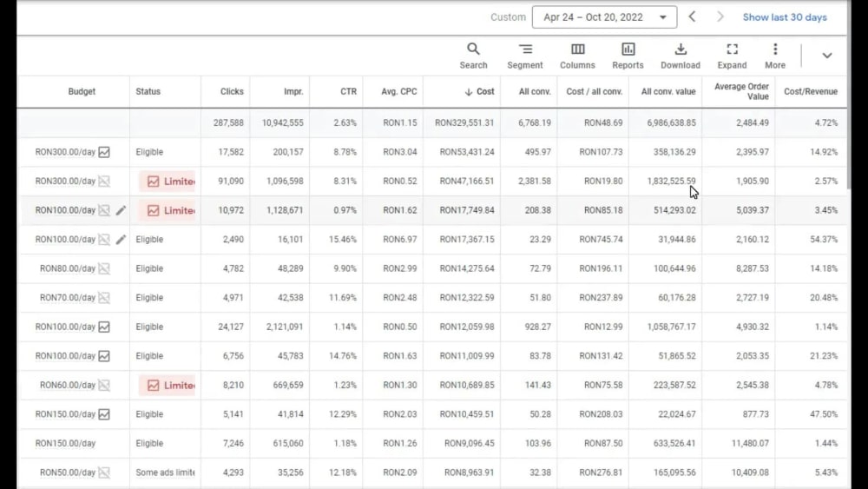868x489 pixels.
Task: Click budget chart icon next to RON60.00/day
Action: pyautogui.click(x=104, y=385)
